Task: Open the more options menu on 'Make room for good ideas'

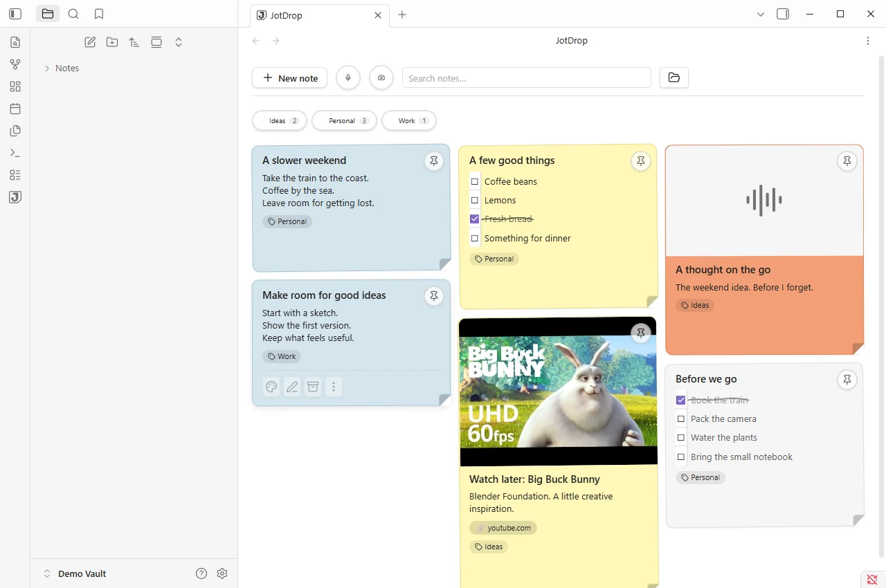Action: point(334,387)
